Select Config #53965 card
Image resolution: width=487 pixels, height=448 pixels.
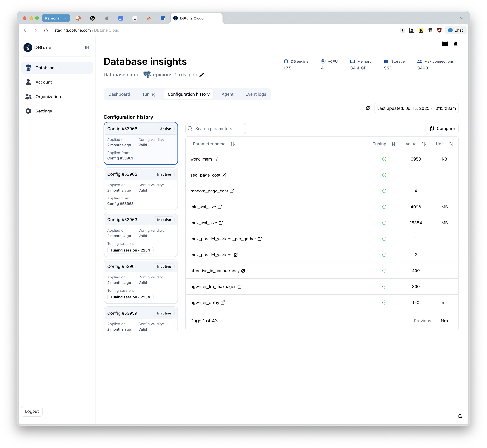[x=141, y=189]
